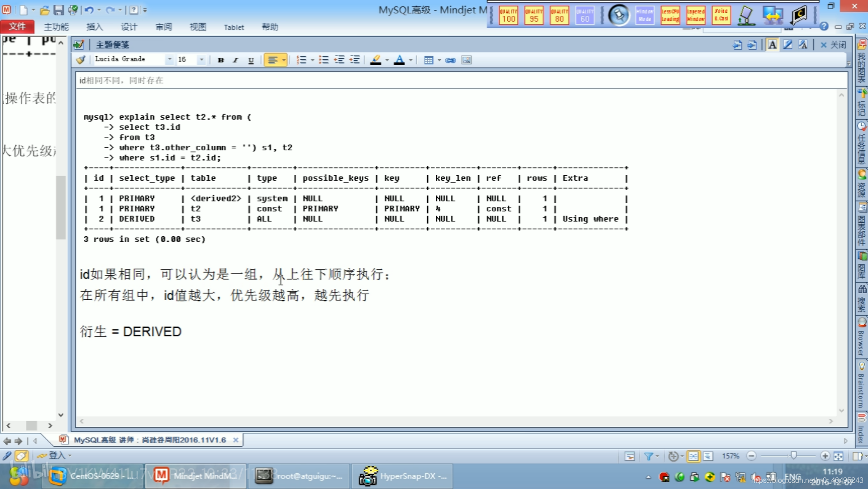Screen dimensions: 868x489
Task: Click the round pushpin icon
Action: 619,15
